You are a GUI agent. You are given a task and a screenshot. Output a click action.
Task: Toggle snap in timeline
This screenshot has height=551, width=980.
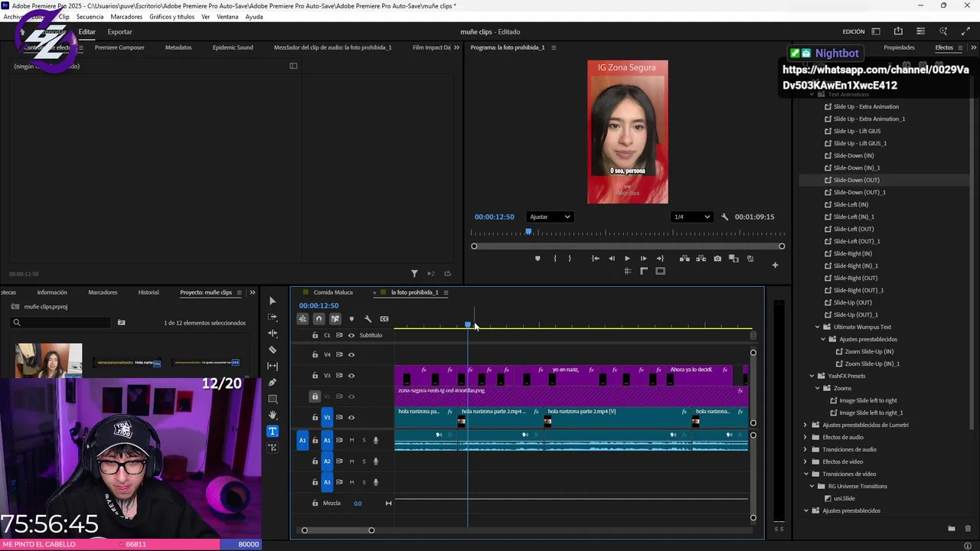tap(318, 319)
